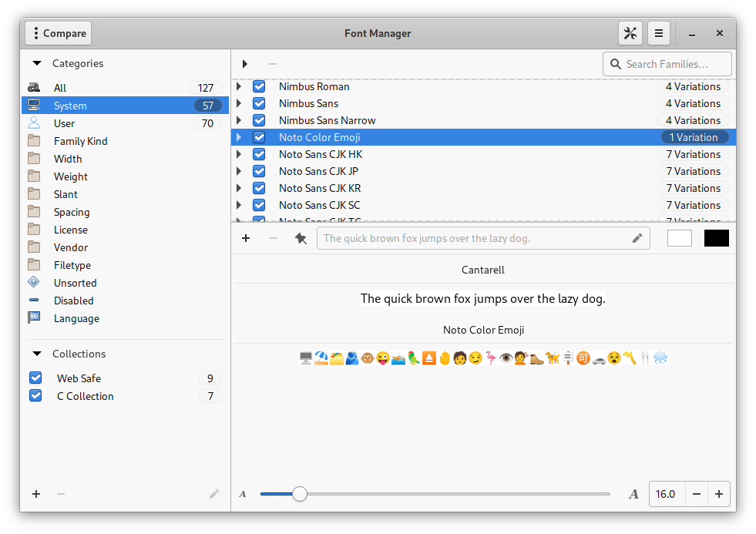This screenshot has width=756, height=534.
Task: Uncheck the Nimbus Roman font checkbox
Action: 259,86
